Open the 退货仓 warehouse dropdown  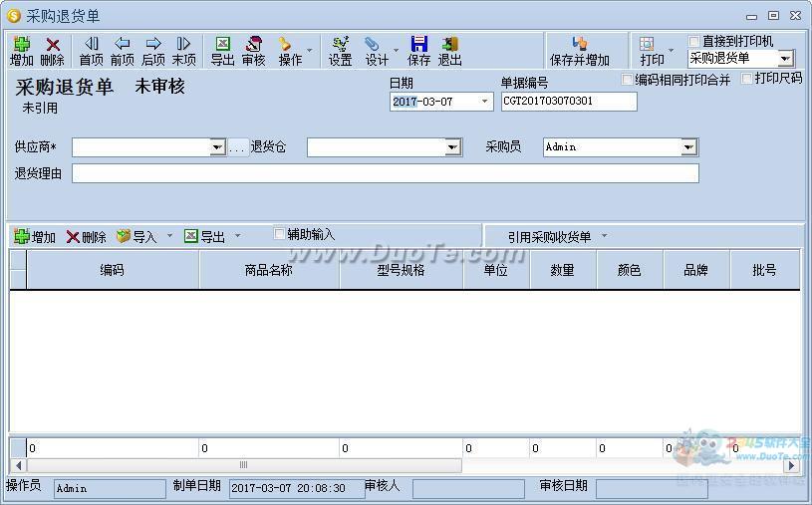(452, 147)
